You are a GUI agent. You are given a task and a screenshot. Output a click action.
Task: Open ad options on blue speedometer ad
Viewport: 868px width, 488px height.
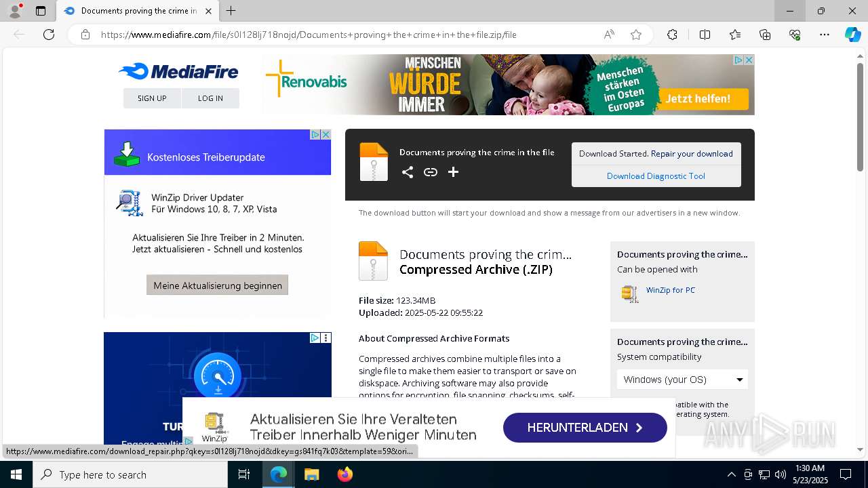pyautogui.click(x=326, y=338)
